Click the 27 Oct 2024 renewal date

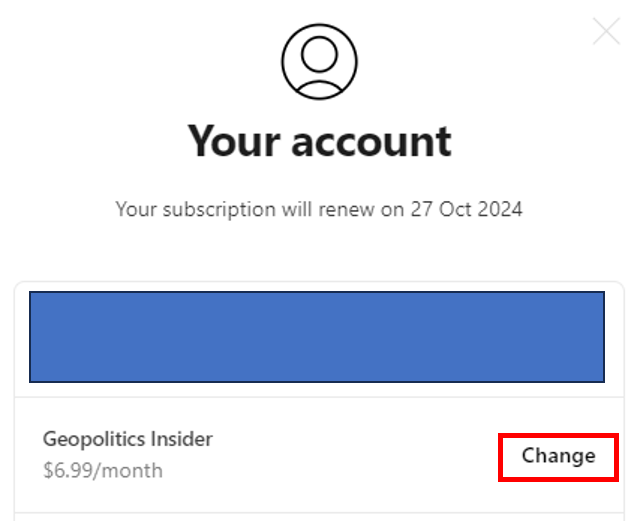(466, 209)
